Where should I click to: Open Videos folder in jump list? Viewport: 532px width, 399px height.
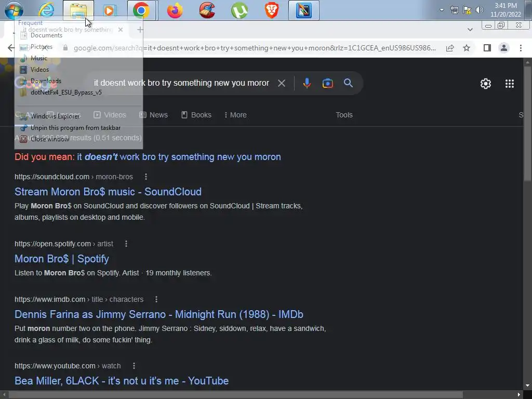[39, 70]
